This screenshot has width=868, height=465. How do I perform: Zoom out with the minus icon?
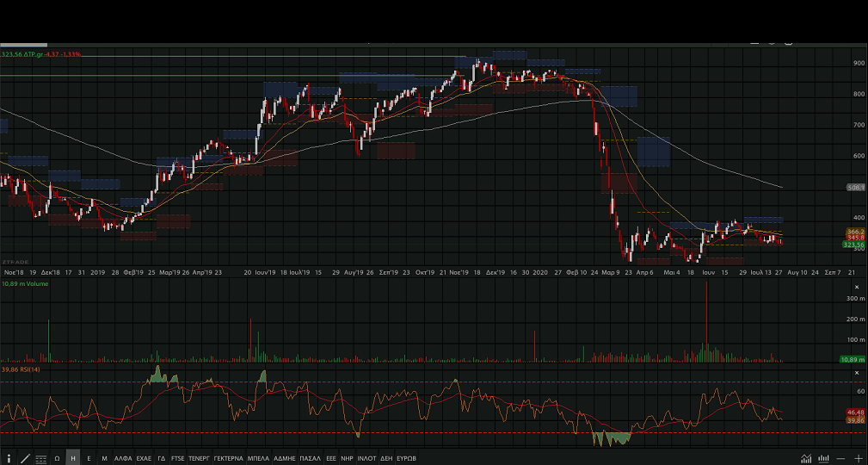pyautogui.click(x=840, y=458)
